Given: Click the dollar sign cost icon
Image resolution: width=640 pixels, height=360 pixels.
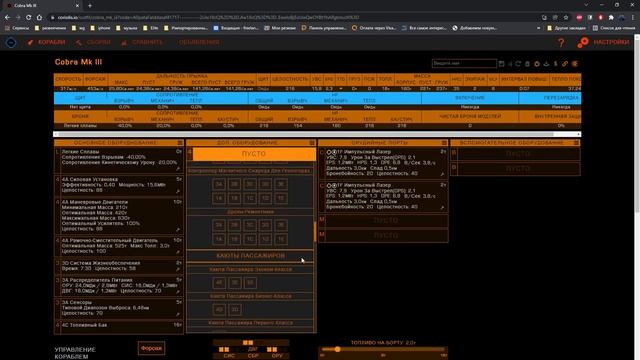Looking at the screenshot, I should pos(556,64).
